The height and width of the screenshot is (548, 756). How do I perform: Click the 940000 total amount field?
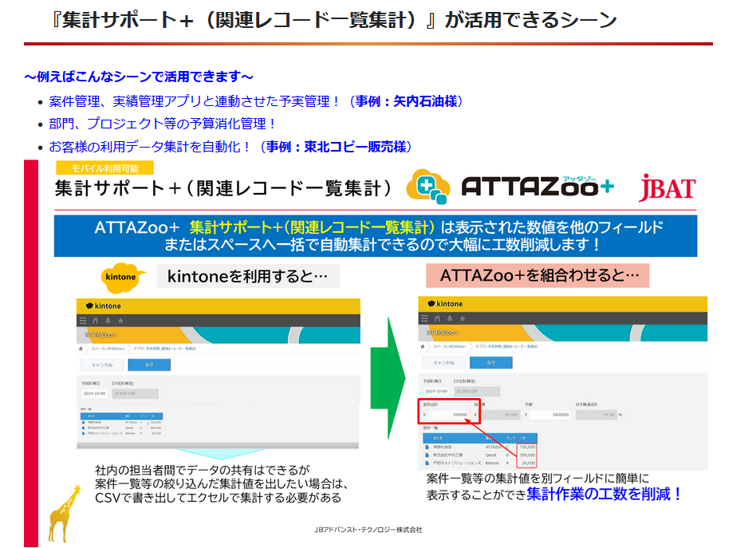click(448, 414)
